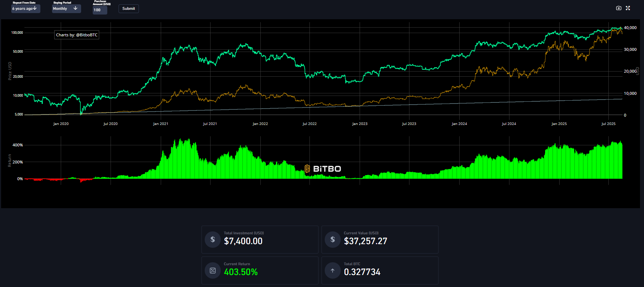Click the arrow in the Buying Period selector
644x287 pixels.
75,8
